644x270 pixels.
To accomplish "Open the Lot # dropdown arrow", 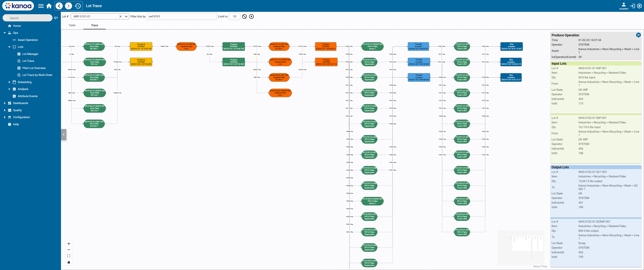I will click(126, 16).
